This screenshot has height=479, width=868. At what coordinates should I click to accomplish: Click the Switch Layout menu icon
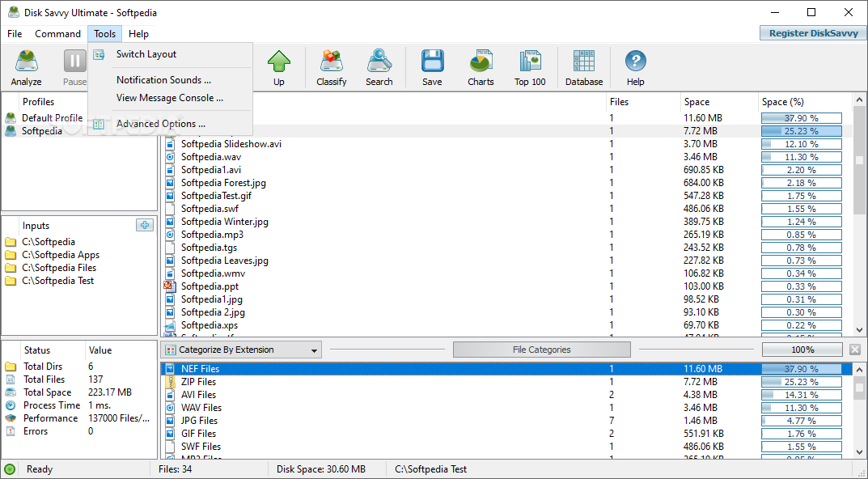pyautogui.click(x=99, y=54)
